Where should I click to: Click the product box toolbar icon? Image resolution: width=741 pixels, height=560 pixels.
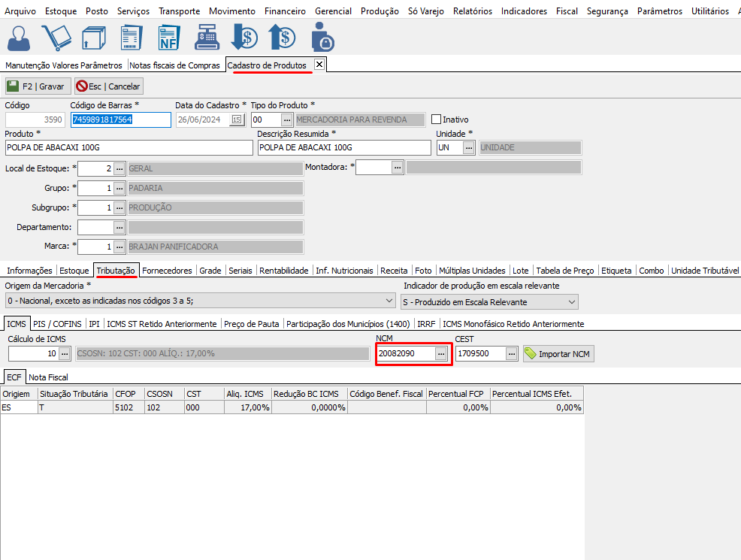[x=95, y=38]
